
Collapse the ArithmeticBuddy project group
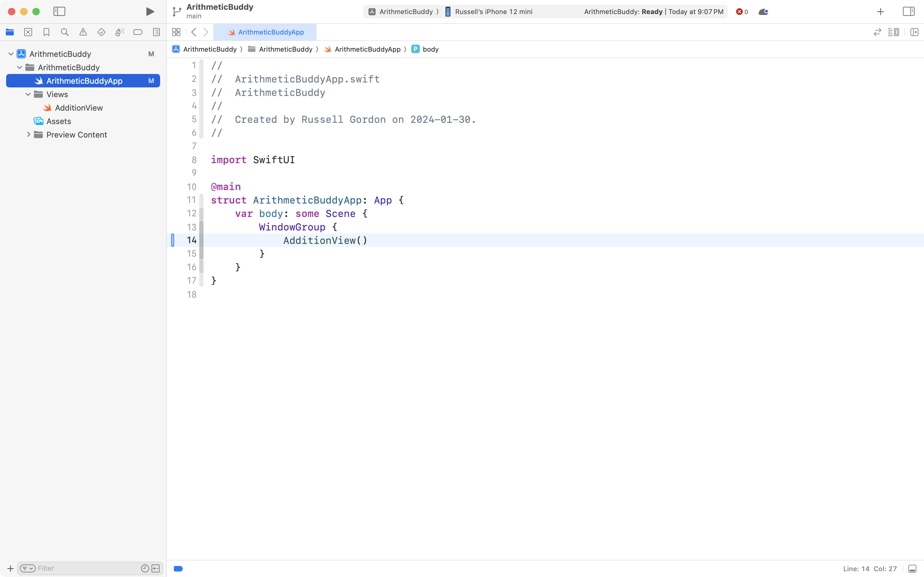pyautogui.click(x=10, y=53)
